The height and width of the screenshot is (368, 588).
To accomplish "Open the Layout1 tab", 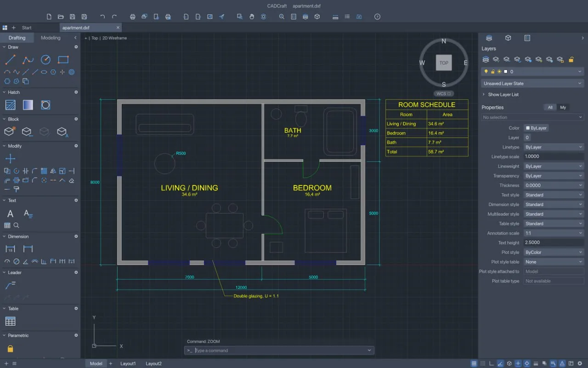I will [x=128, y=363].
